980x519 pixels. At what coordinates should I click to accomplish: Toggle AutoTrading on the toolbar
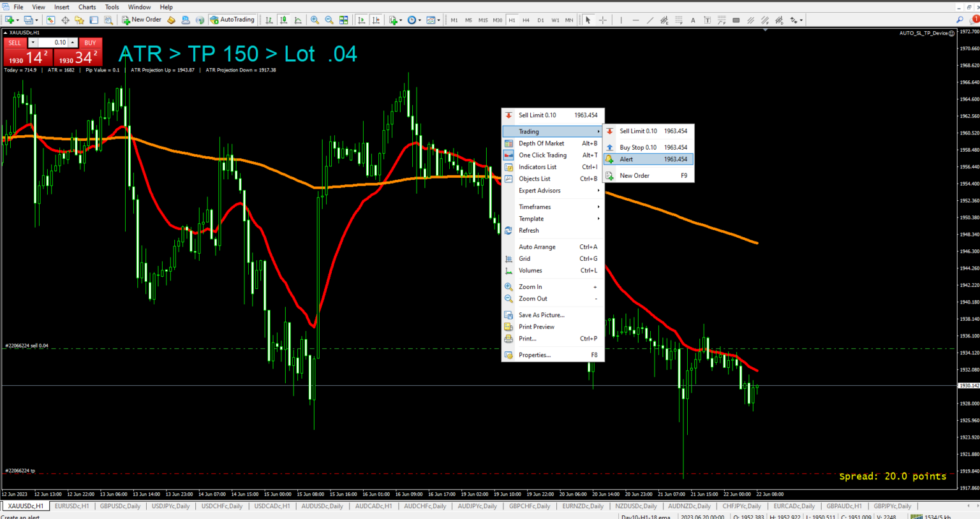(x=232, y=20)
